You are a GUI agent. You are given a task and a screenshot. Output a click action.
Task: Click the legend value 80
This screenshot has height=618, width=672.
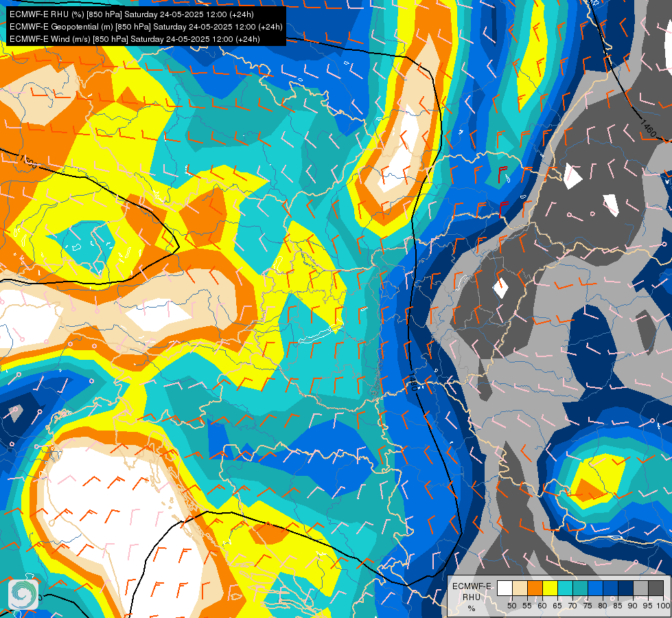coord(603,606)
